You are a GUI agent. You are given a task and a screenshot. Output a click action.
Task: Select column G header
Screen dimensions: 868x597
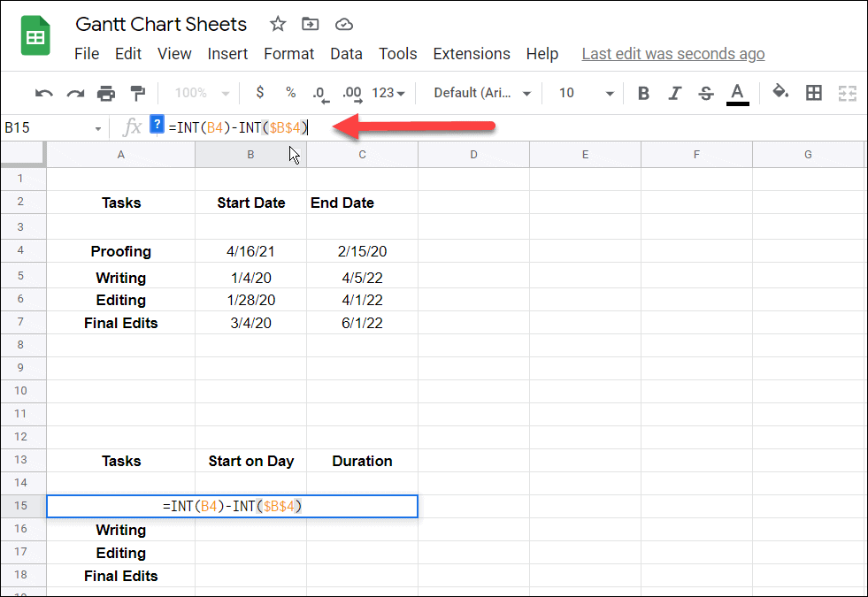(808, 155)
